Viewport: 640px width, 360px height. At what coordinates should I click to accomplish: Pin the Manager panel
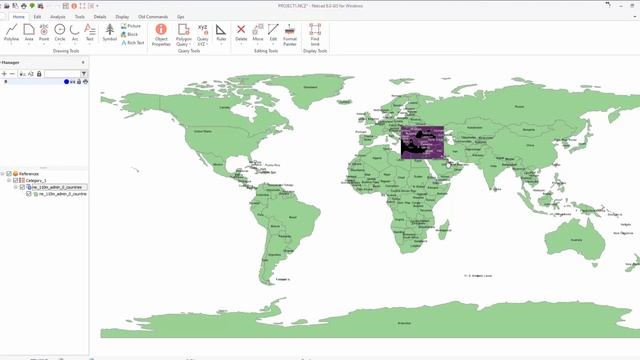pos(83,62)
